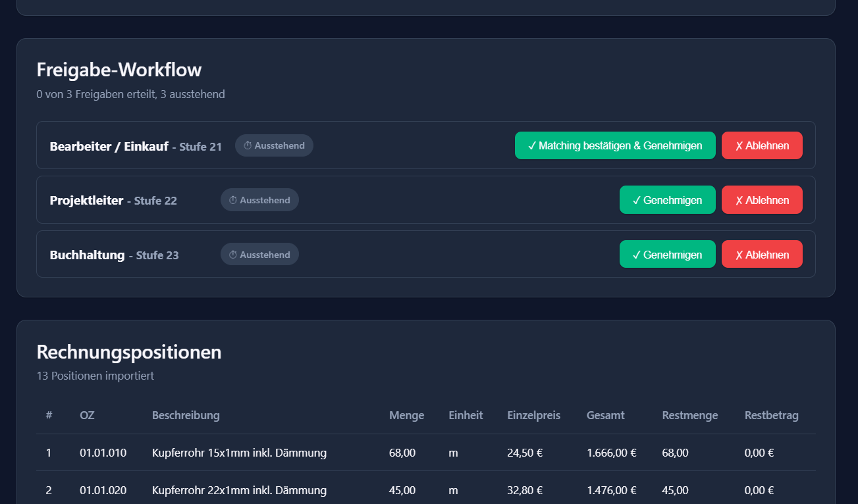Image resolution: width=858 pixels, height=504 pixels.
Task: Sort table by the Beschreibung column header
Action: tap(186, 415)
